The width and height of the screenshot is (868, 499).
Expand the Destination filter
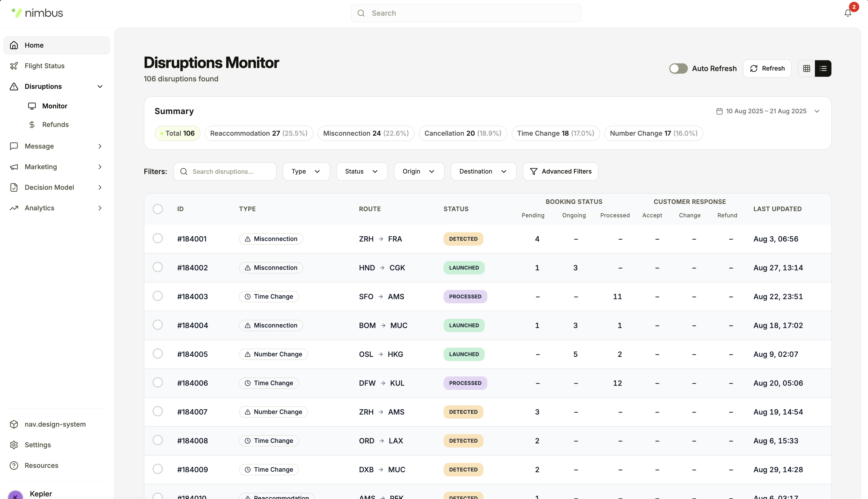pos(483,171)
